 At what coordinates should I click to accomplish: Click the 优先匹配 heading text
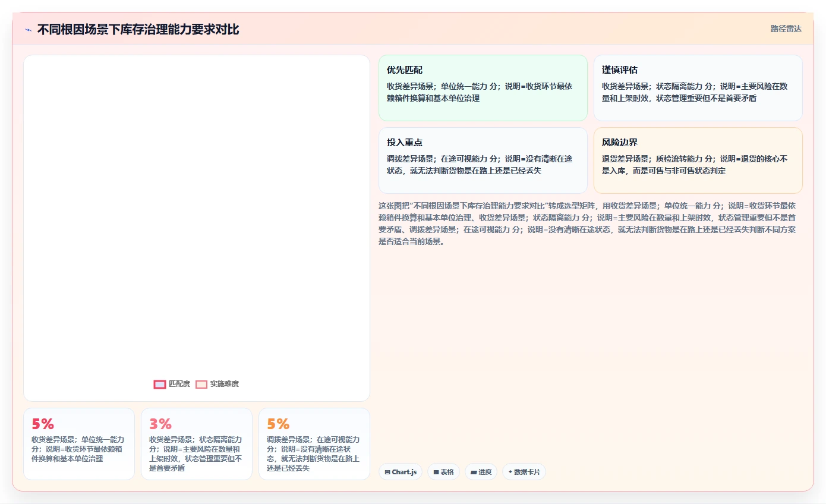[x=405, y=70]
